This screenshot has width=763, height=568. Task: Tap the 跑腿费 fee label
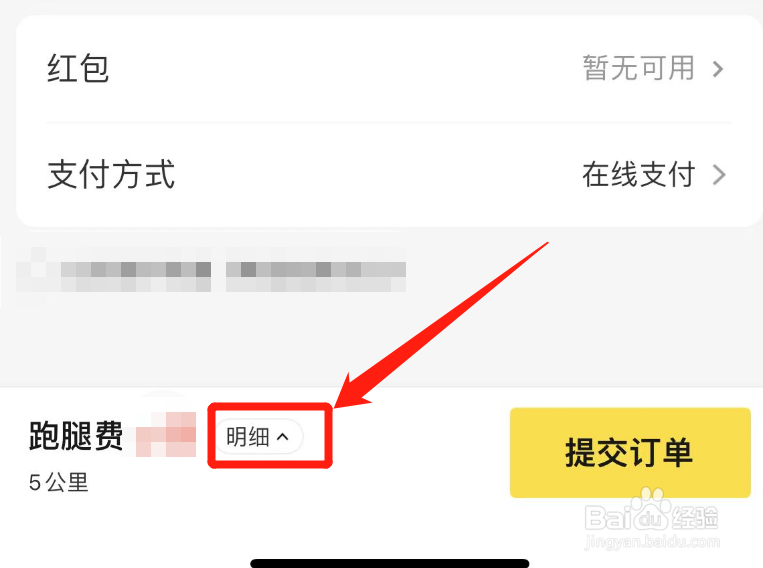pyautogui.click(x=76, y=436)
